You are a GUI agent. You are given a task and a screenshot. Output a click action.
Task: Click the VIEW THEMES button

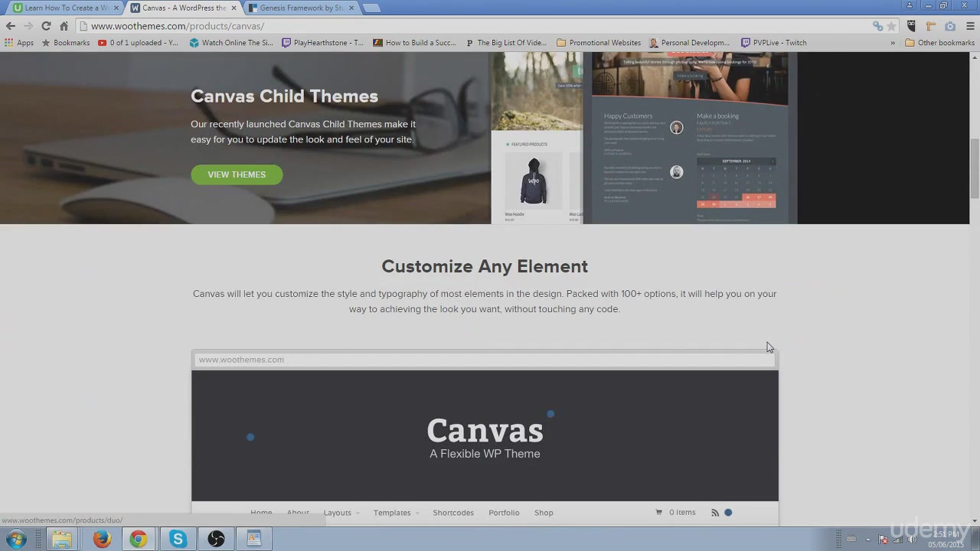(x=237, y=174)
